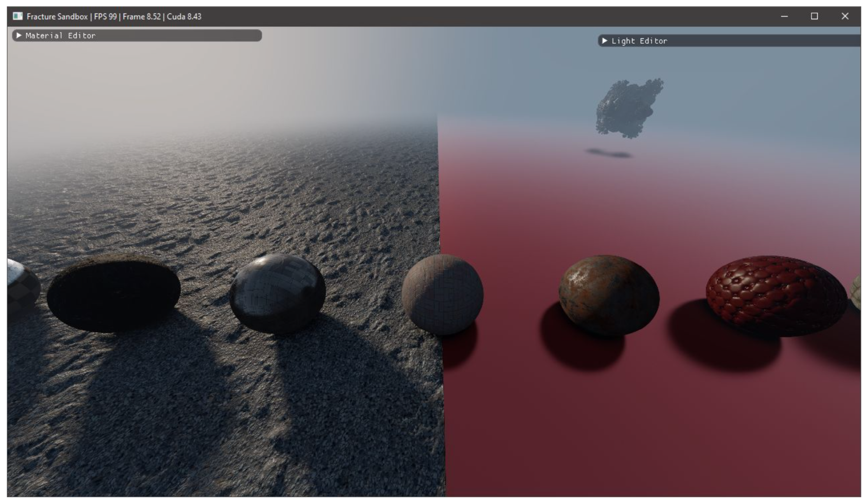Minimize the Fracture Sandbox window
The width and height of the screenshot is (867, 504).
(784, 16)
